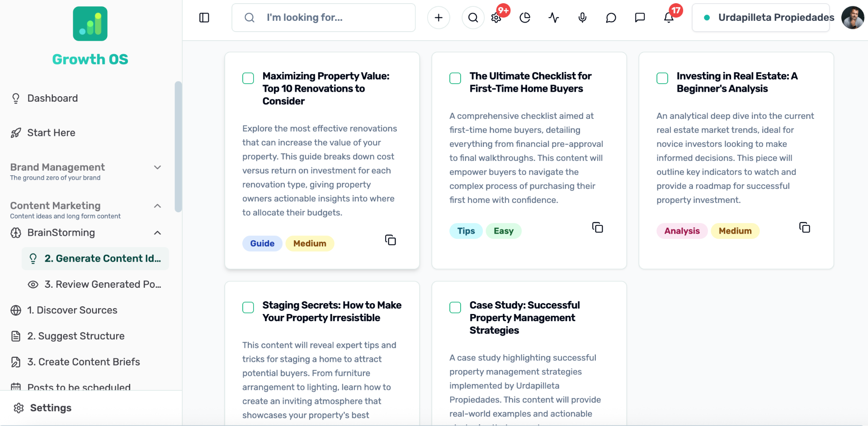The width and height of the screenshot is (868, 426).
Task: Expand the Brand Management section
Action: point(157,168)
